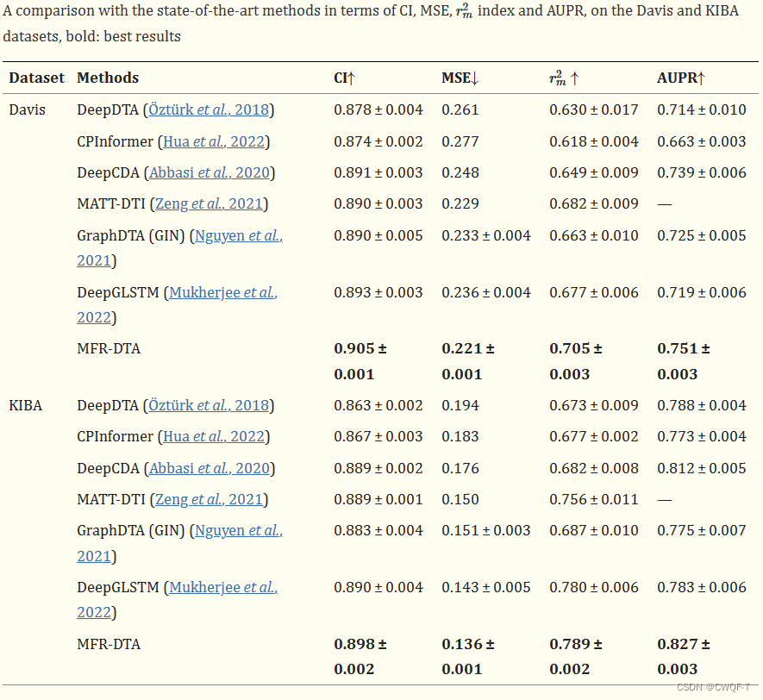Click the bold value 0.789 ± 0.002
This screenshot has height=700, width=763.
point(576,657)
